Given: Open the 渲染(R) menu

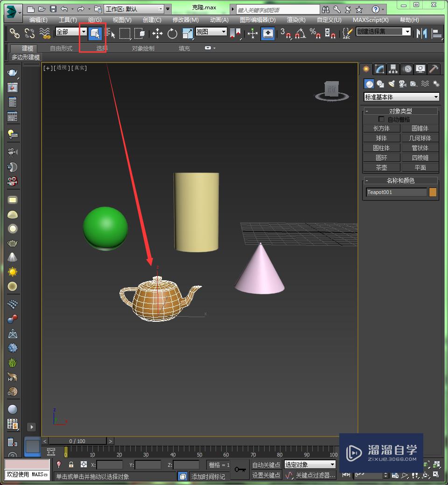Looking at the screenshot, I should tap(296, 20).
